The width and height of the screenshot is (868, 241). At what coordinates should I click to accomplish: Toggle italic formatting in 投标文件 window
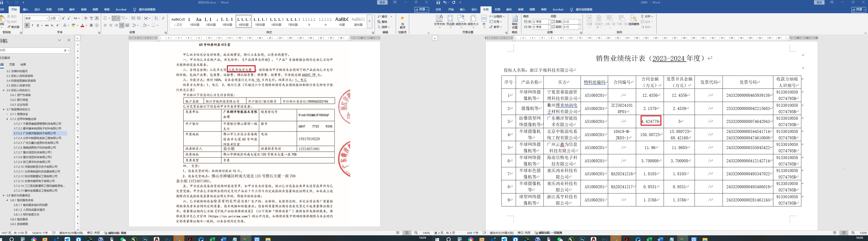[x=32, y=25]
